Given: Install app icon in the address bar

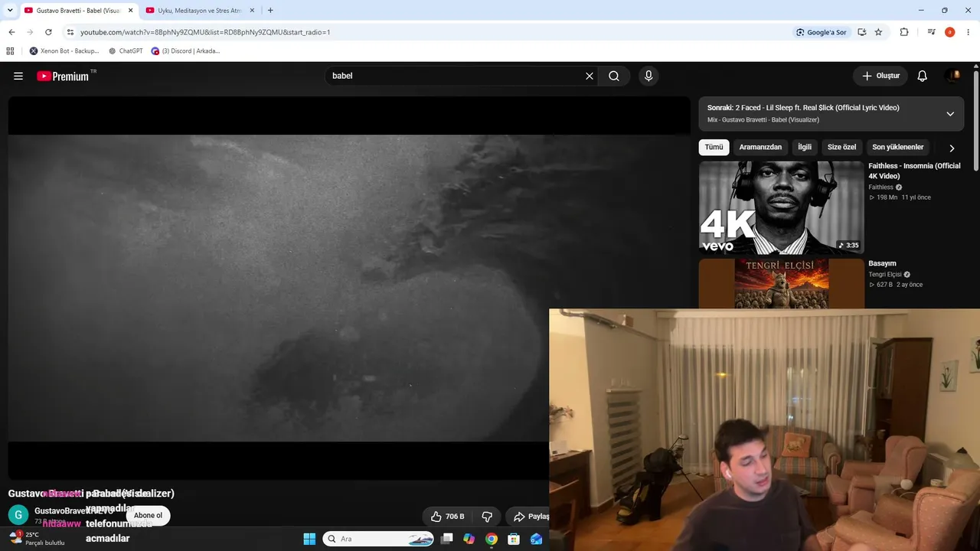Looking at the screenshot, I should click(862, 32).
